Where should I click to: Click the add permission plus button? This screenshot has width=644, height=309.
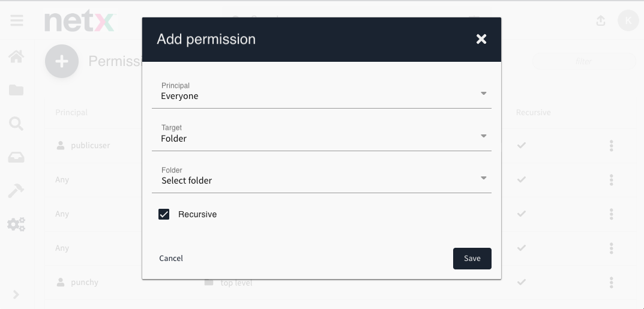[62, 61]
